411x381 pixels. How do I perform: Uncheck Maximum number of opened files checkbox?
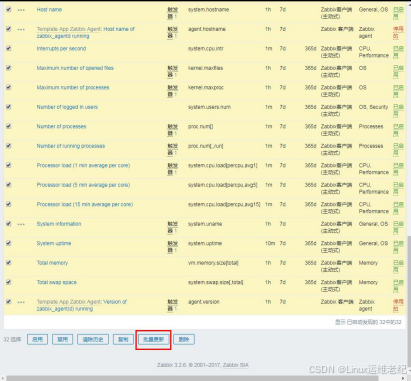(9, 68)
